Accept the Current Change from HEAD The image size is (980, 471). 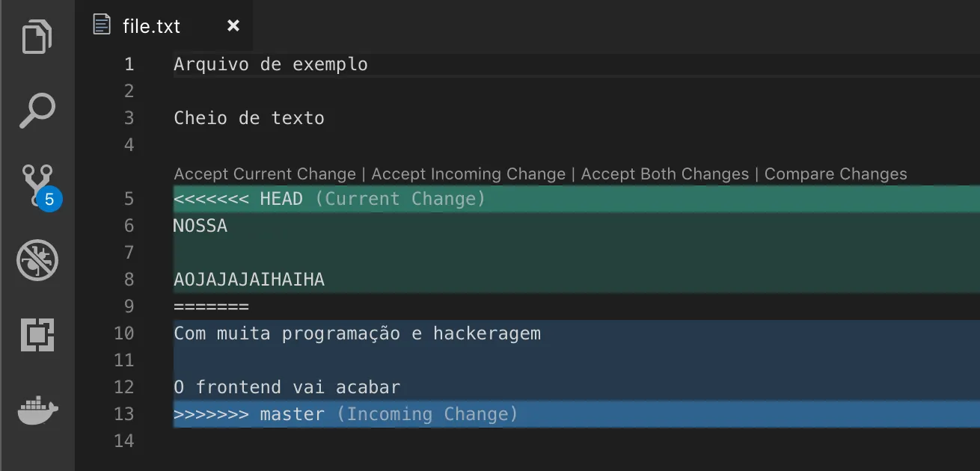click(263, 173)
